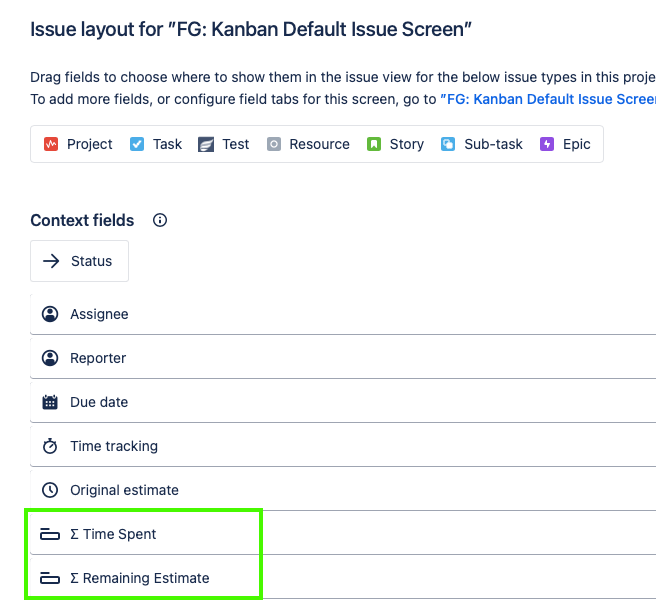Click the Sub-task issue type icon
The height and width of the screenshot is (612, 656).
point(448,144)
